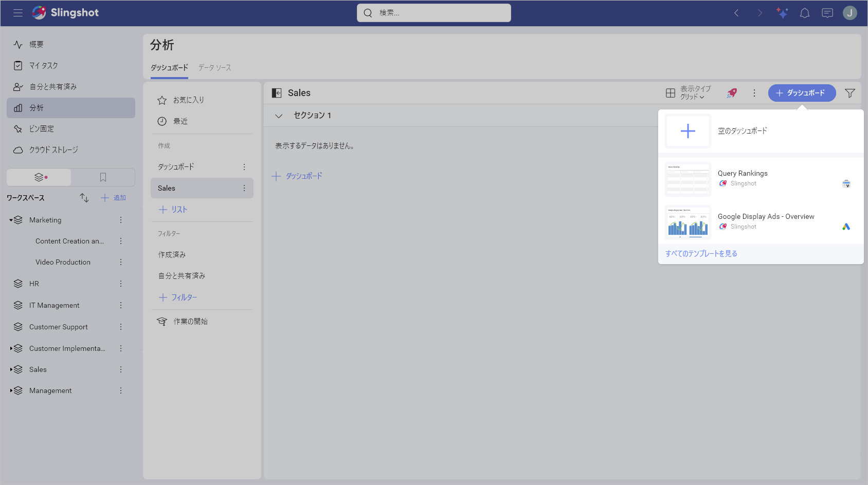Image resolution: width=868 pixels, height=485 pixels.
Task: Open 概要 in the sidebar
Action: pos(71,45)
